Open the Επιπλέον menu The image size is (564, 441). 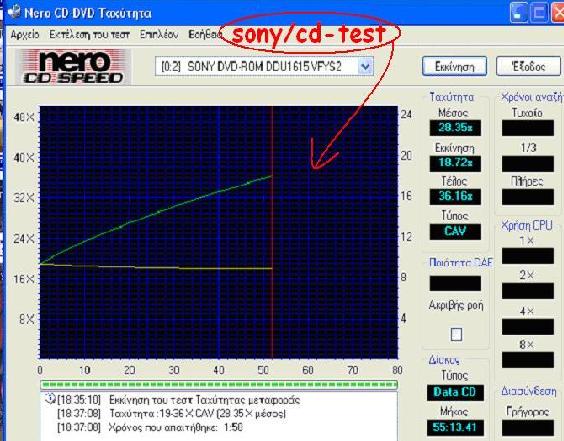(159, 35)
